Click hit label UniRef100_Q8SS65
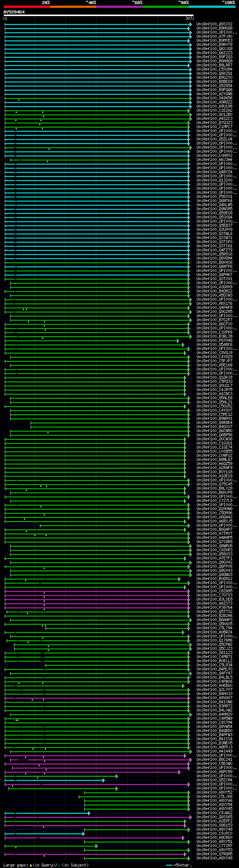 coord(214,817)
